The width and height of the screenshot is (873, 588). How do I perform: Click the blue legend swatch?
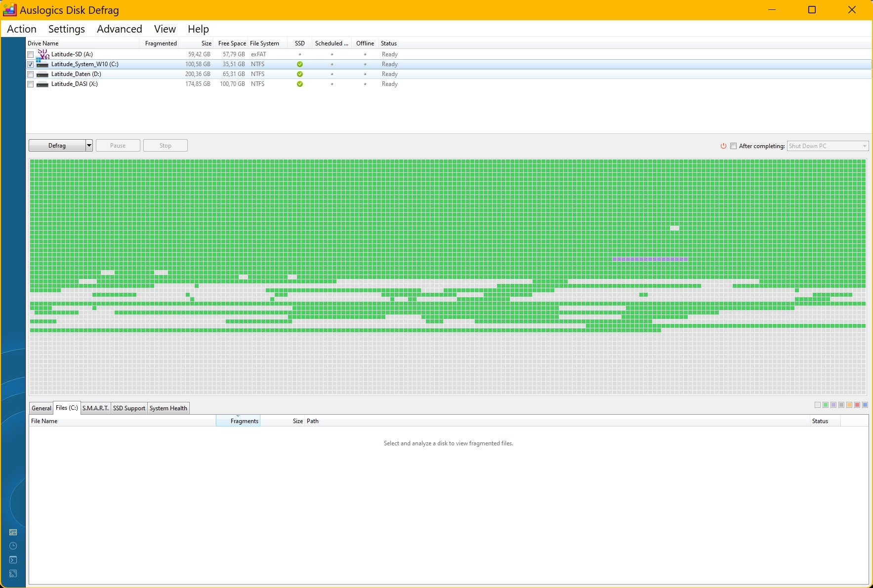coord(865,405)
